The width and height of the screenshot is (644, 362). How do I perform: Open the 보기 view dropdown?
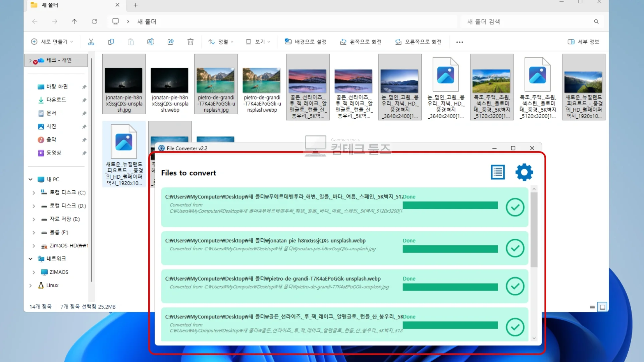point(258,42)
